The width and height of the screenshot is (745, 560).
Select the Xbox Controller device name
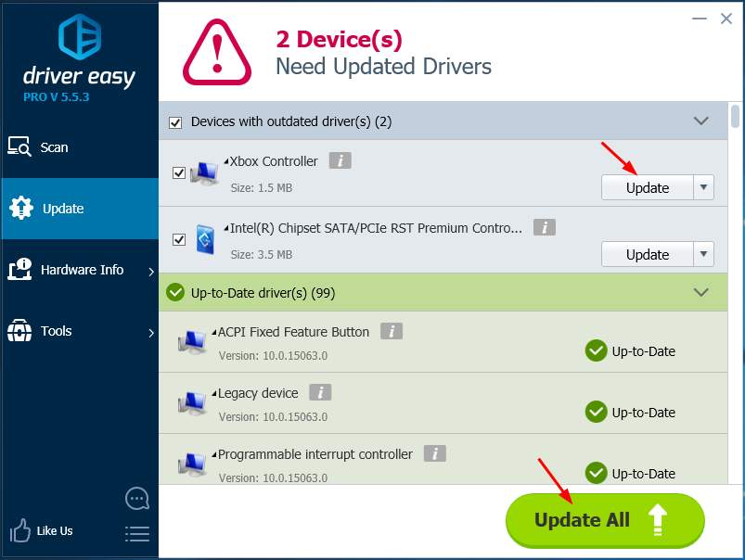pyautogui.click(x=274, y=161)
